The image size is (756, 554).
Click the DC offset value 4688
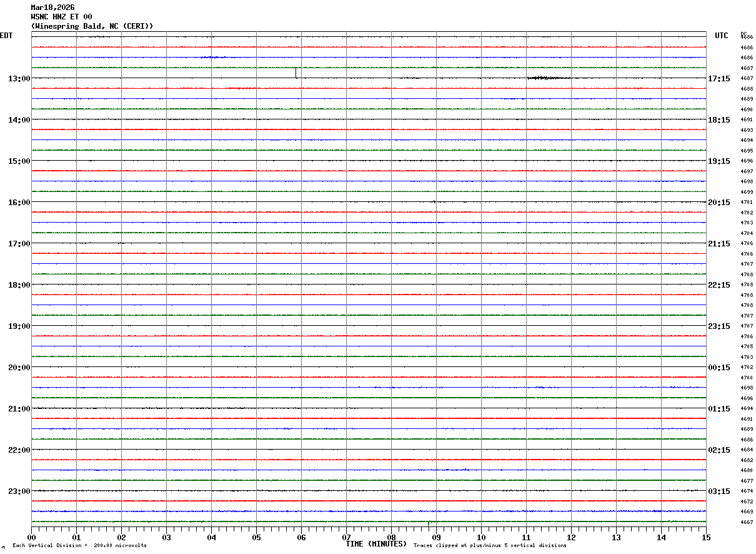pos(746,89)
